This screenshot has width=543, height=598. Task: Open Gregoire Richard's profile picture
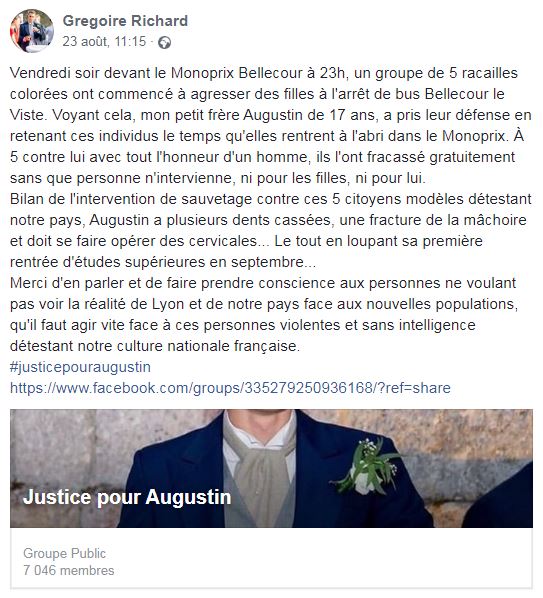pyautogui.click(x=32, y=31)
